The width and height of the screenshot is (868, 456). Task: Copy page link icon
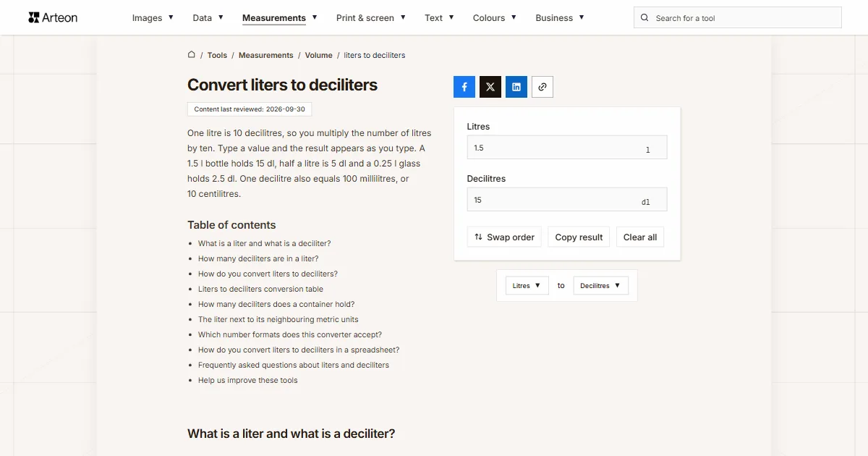pyautogui.click(x=542, y=87)
